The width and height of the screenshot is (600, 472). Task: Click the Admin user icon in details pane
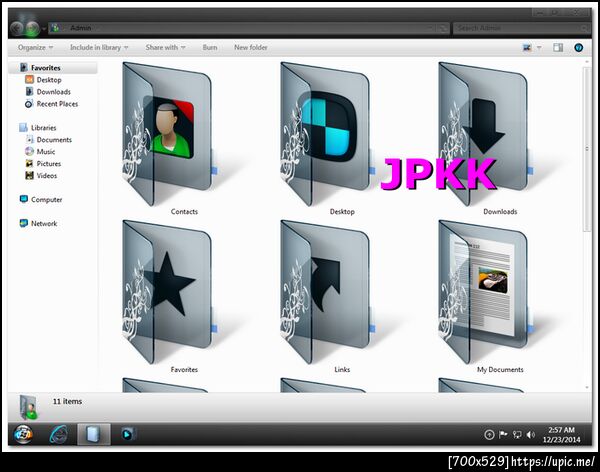[x=29, y=407]
